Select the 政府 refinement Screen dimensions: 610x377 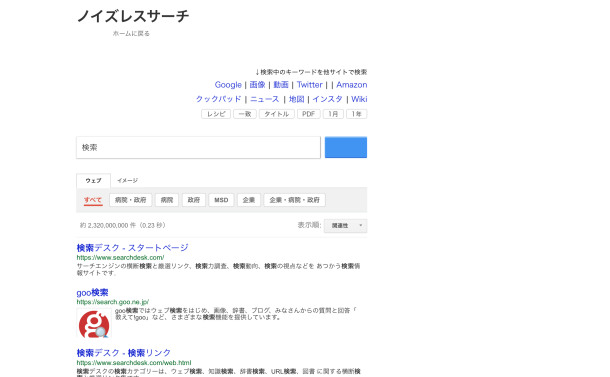click(194, 200)
